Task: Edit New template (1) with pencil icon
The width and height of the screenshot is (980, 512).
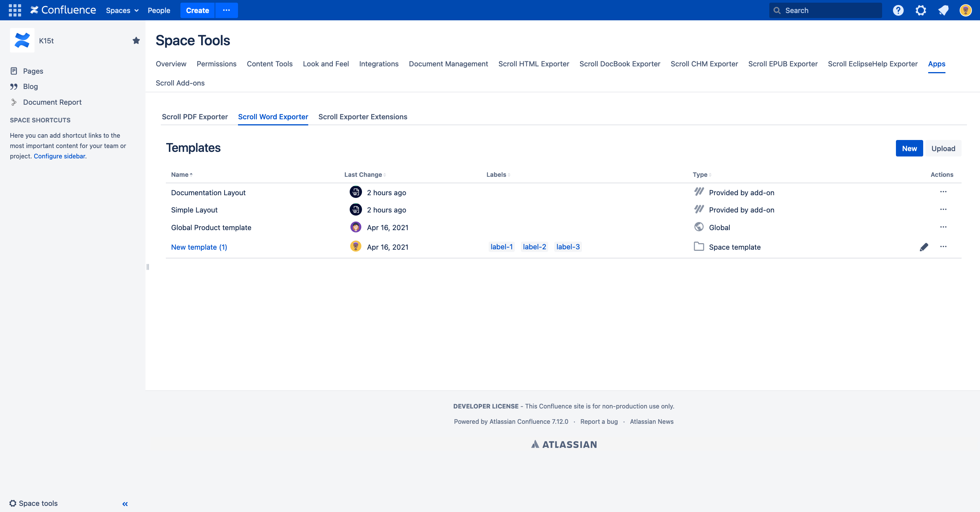Action: [924, 247]
